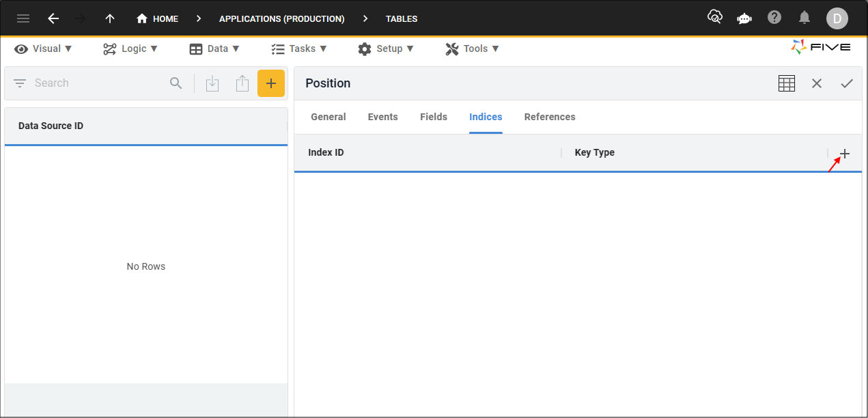Open the help icon
The width and height of the screenshot is (868, 418).
(774, 18)
